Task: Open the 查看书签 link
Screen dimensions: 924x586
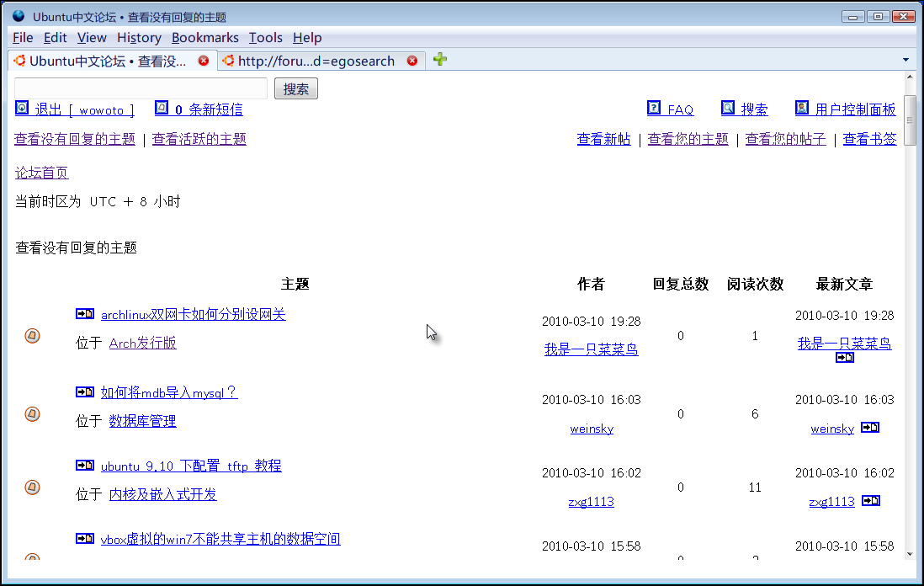Action: point(870,139)
